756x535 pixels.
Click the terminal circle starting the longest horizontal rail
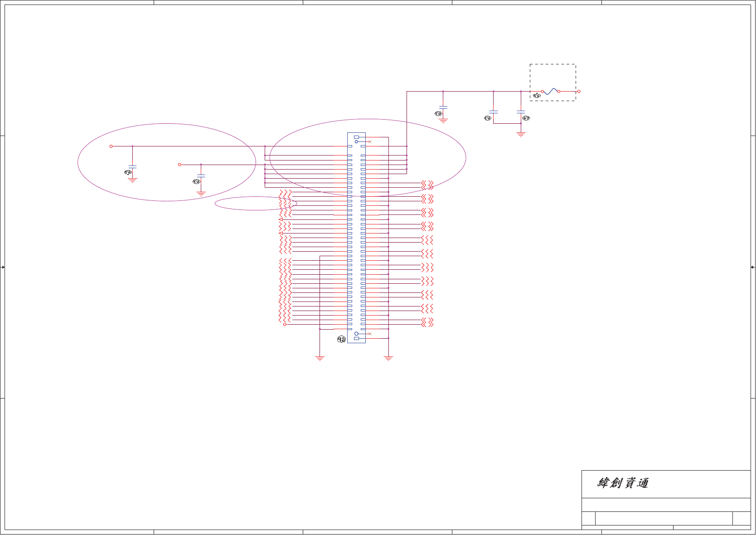(111, 146)
